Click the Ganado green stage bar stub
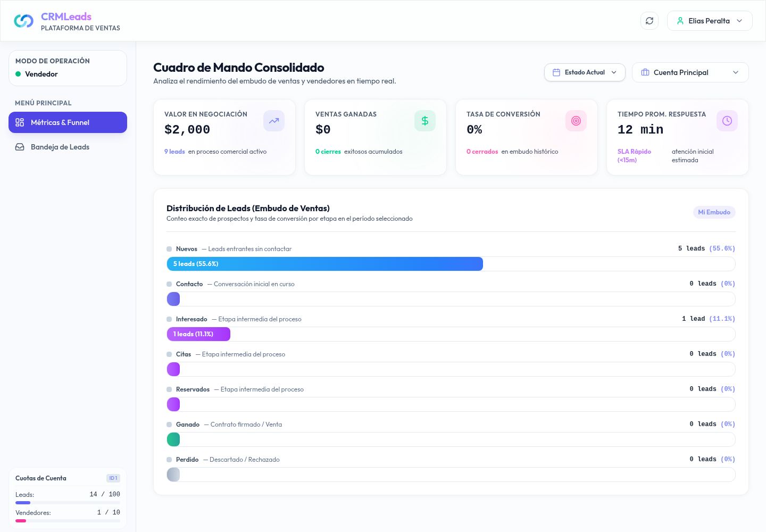The width and height of the screenshot is (766, 532). pyautogui.click(x=173, y=439)
